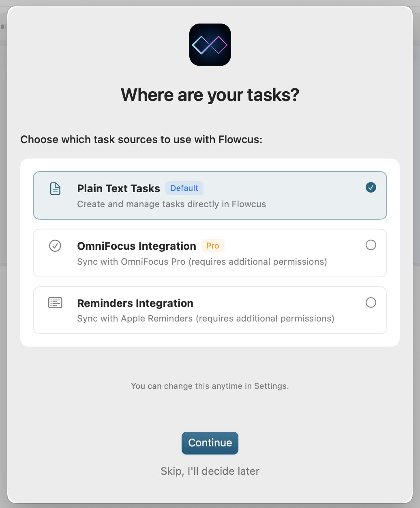Click the Where are your tasks heading
Screen dimensions: 420x508
(210, 95)
